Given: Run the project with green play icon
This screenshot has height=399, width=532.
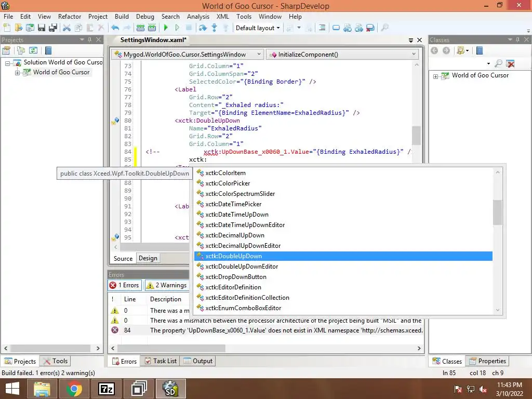Looking at the screenshot, I should pos(166,28).
